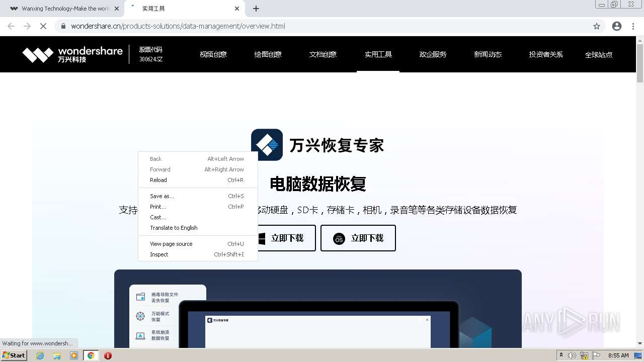Click the red Opera icon in the taskbar
Viewport: 644px width, 362px height.
coord(108,355)
